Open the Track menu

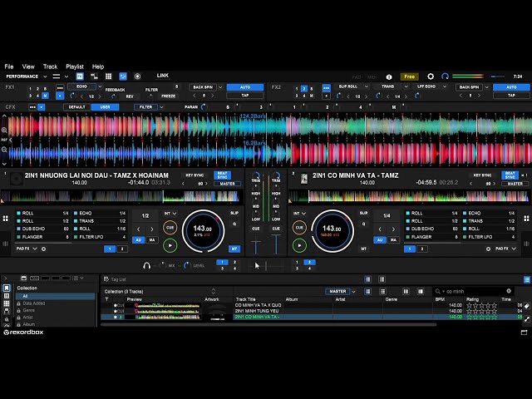click(50, 66)
